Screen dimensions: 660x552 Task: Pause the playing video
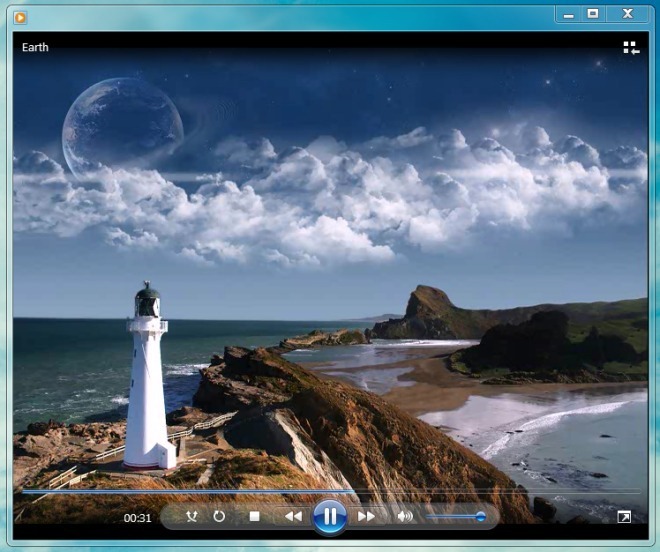click(x=330, y=517)
